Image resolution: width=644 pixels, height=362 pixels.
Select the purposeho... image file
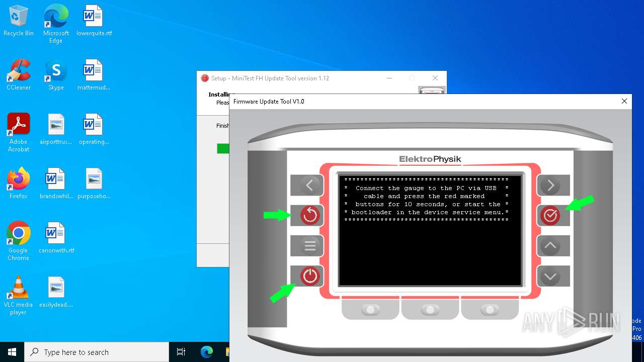tap(94, 184)
